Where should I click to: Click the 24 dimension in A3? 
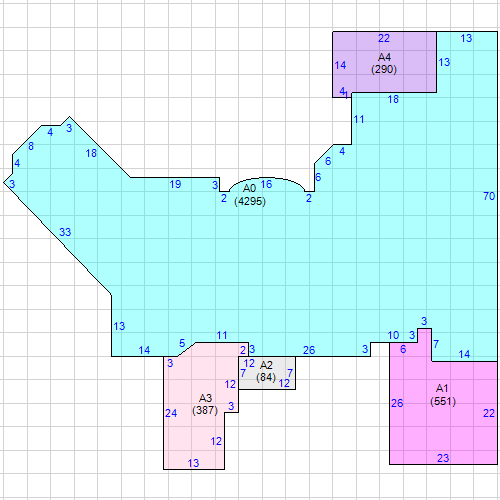click(x=171, y=413)
